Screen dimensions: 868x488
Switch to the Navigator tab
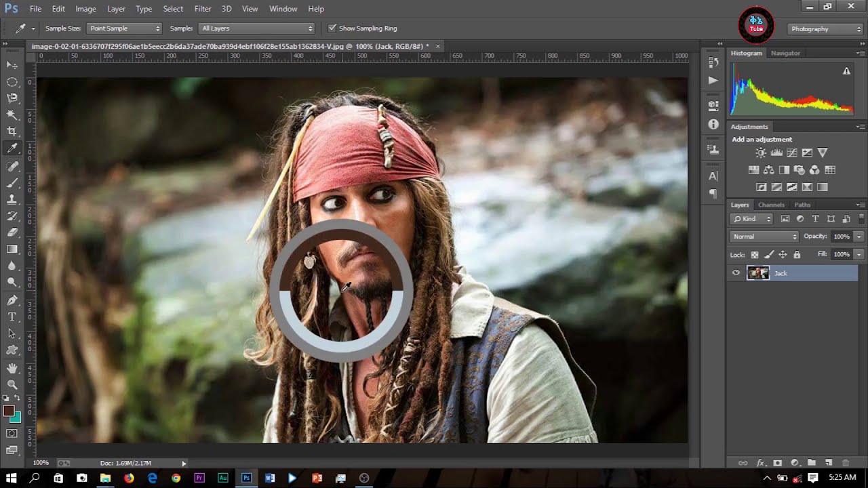point(785,53)
